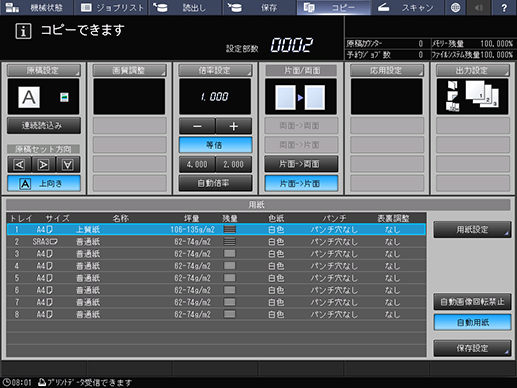
Task: Click the output settings stacked pages icon
Action: [482, 94]
